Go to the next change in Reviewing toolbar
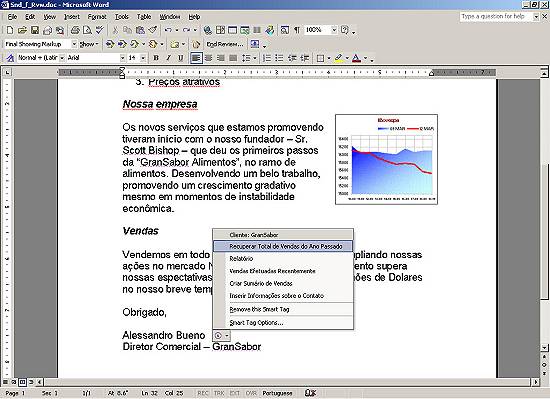The width and height of the screenshot is (550, 399). pyautogui.click(x=122, y=44)
